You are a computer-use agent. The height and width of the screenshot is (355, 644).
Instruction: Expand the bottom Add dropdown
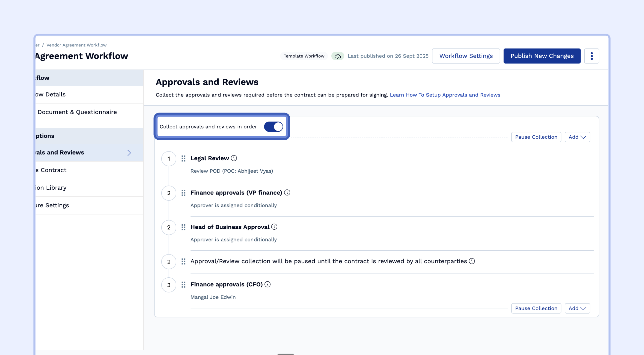(x=577, y=308)
